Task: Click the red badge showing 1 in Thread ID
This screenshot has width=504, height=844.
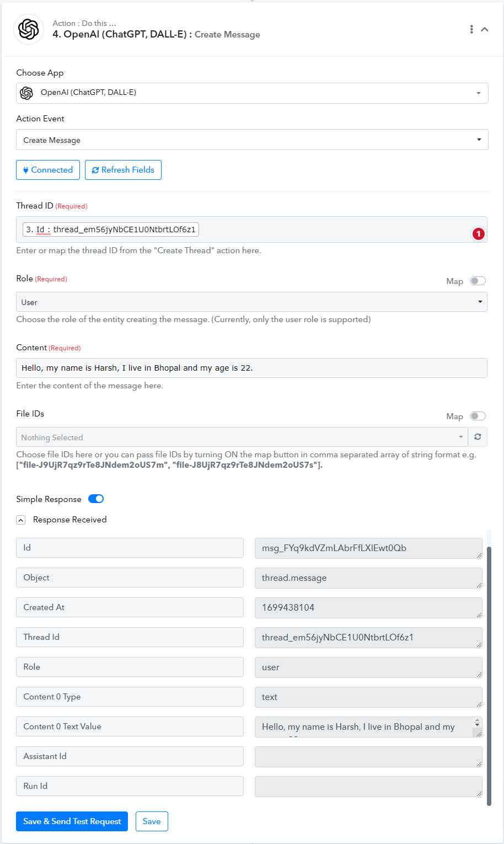Action: click(479, 234)
